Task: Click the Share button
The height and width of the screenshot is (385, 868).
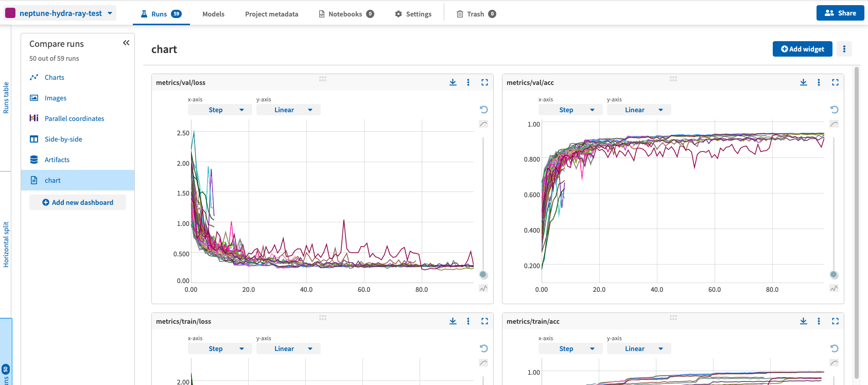Action: pos(840,13)
